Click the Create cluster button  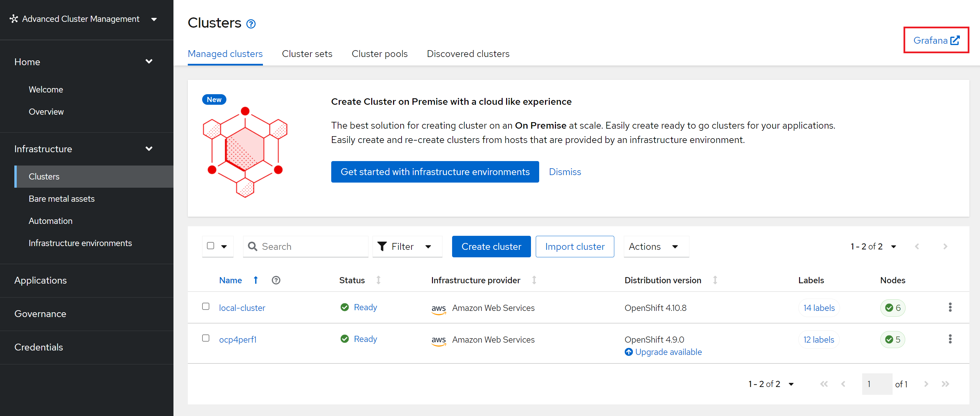[x=491, y=246]
